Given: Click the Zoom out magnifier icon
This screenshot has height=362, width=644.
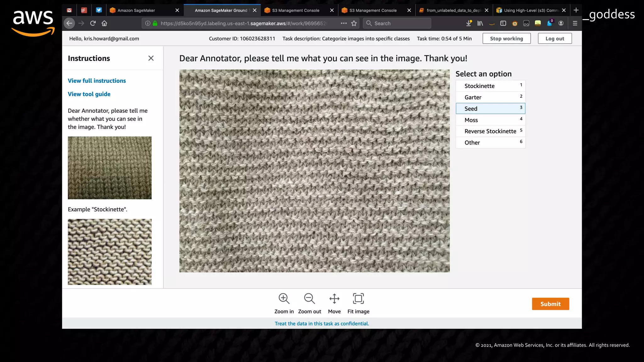Looking at the screenshot, I should tap(309, 299).
